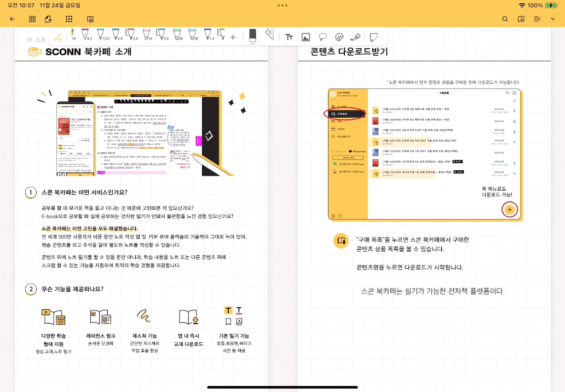
Task: Tap the share/export document icon
Action: click(48, 19)
